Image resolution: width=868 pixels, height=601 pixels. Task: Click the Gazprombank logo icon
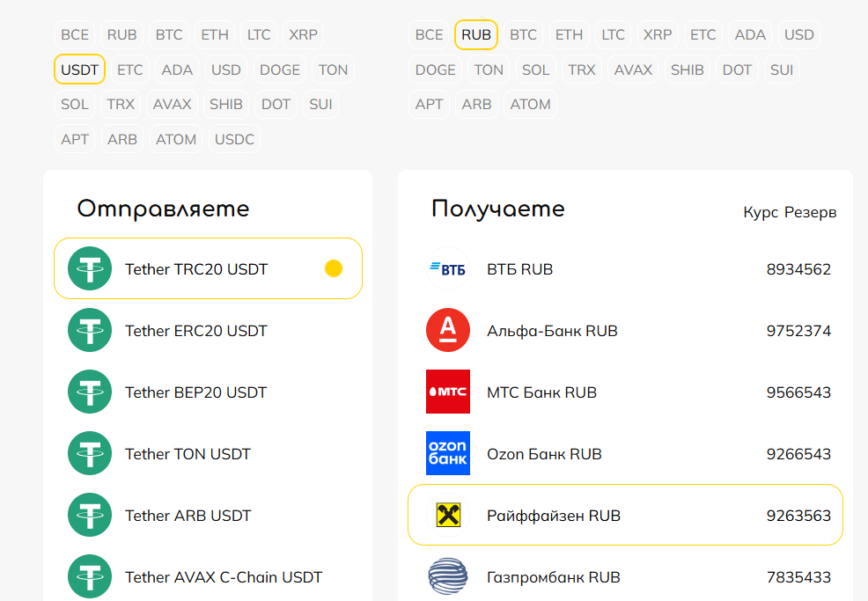(447, 577)
